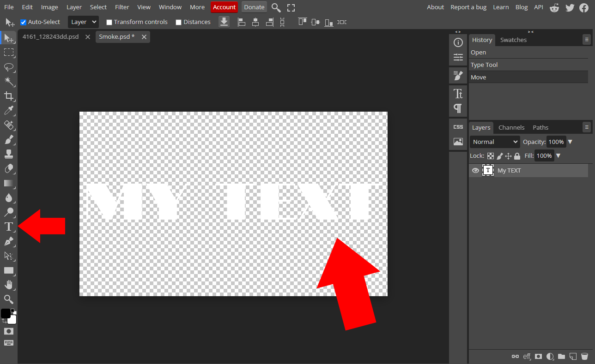Enable the Transform controls checkbox
This screenshot has width=595, height=364.
click(109, 22)
